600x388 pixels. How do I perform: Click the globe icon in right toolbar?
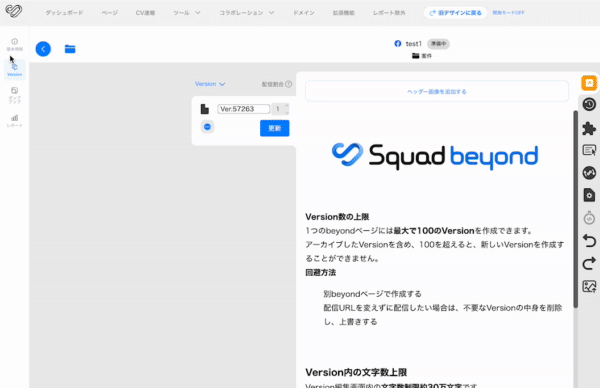coord(589,173)
